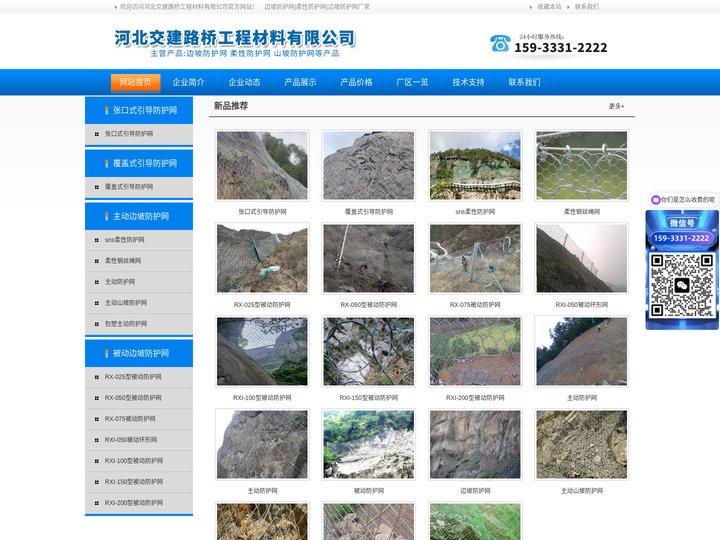Viewport: 720px width, 540px height.
Task: Click the company logo 河北交建路桥工程材料有限公司
Action: point(235,38)
